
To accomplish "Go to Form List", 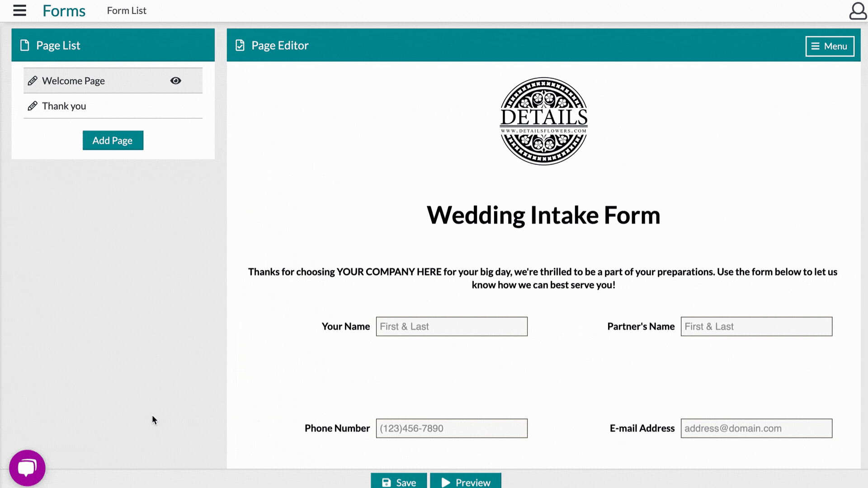I will tap(127, 10).
